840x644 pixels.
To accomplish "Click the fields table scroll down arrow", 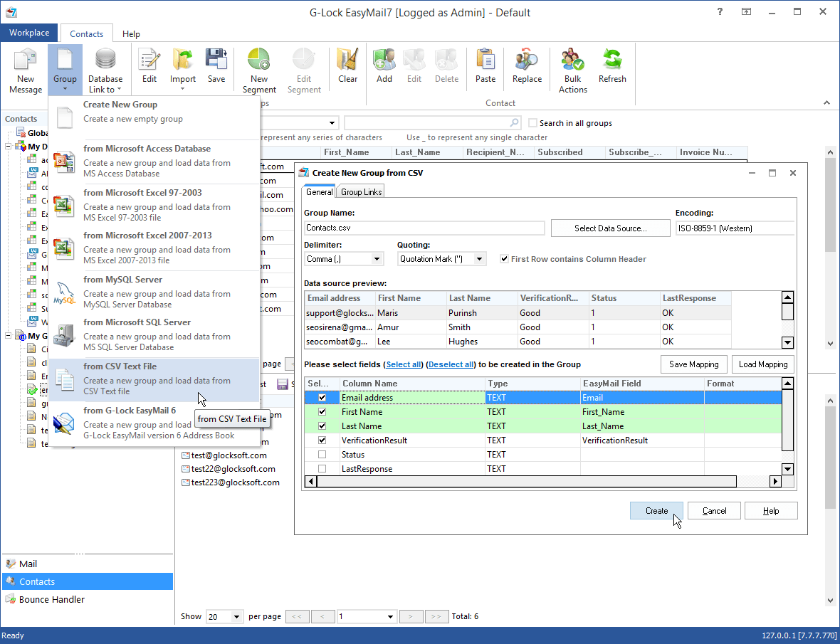I will 787,470.
